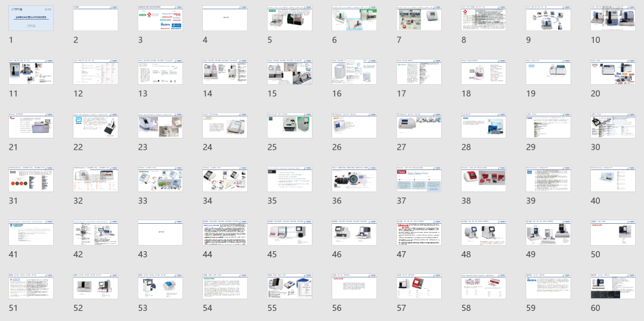The height and width of the screenshot is (321, 644).
Task: Select slide 38 showing red analyzers
Action: (x=483, y=180)
